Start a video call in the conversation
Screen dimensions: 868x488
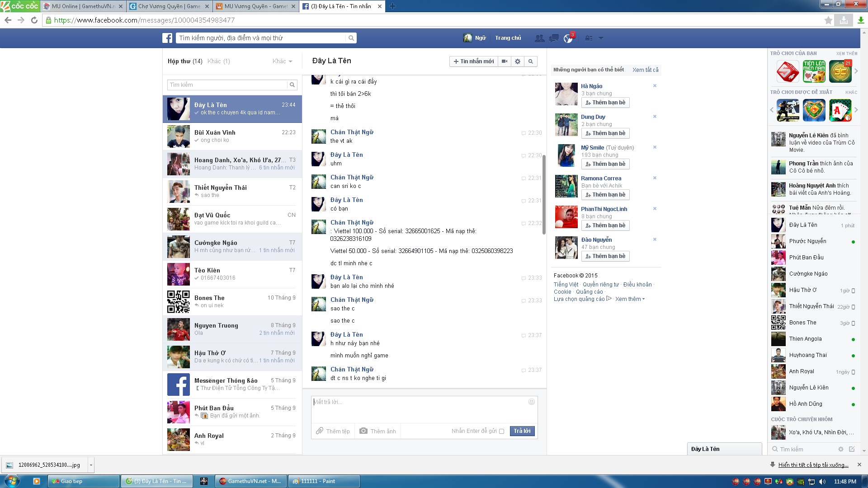[505, 61]
